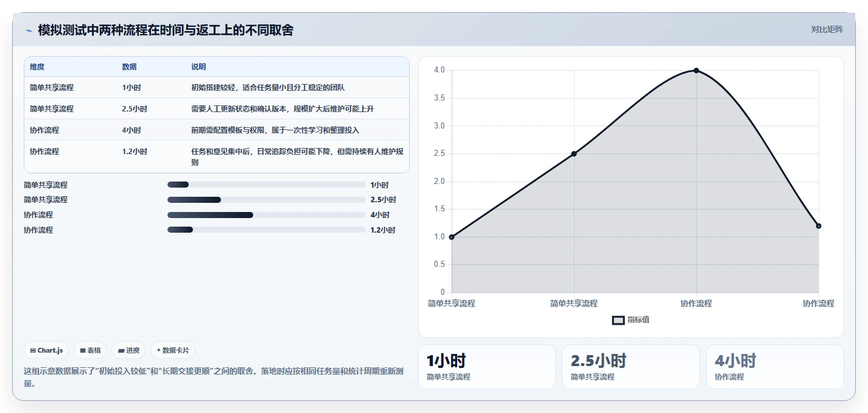Click the progress bar labeled 1小时
This screenshot has width=868, height=413.
(266, 185)
